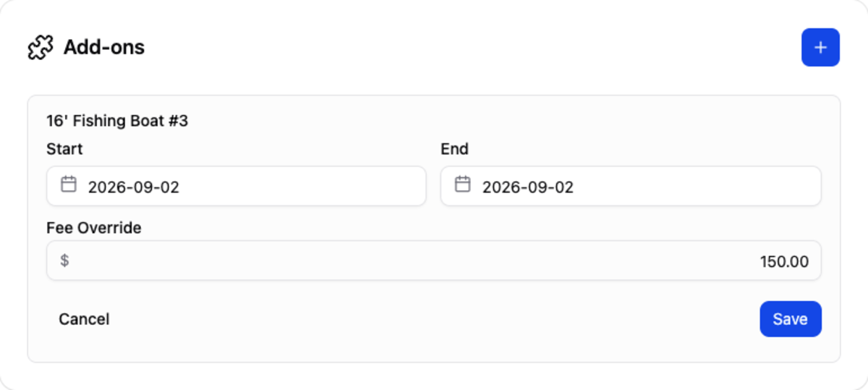Click empty space between Cancel and Save

pos(434,319)
